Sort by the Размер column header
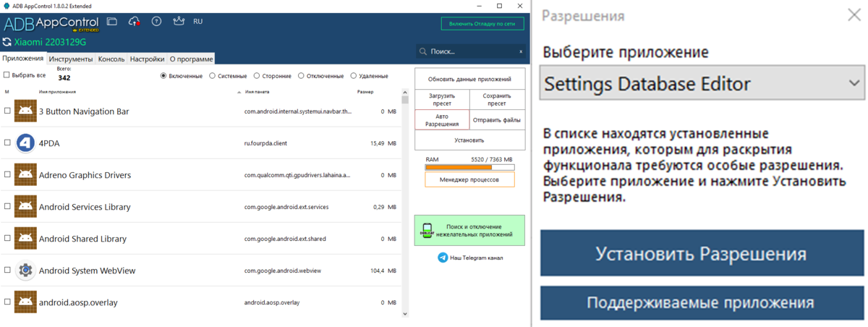Image resolution: width=868 pixels, height=327 pixels. 365,92
